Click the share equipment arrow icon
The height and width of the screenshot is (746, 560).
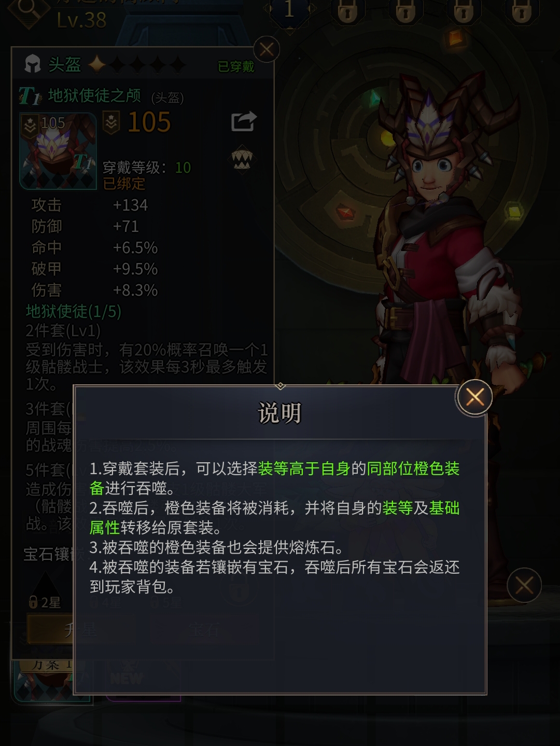[244, 121]
